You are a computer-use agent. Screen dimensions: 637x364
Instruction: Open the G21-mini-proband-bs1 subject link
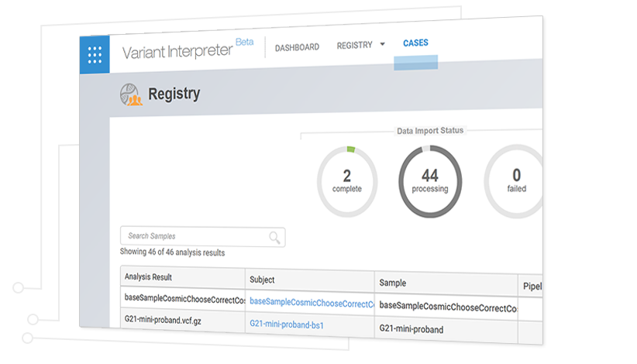[x=286, y=325]
